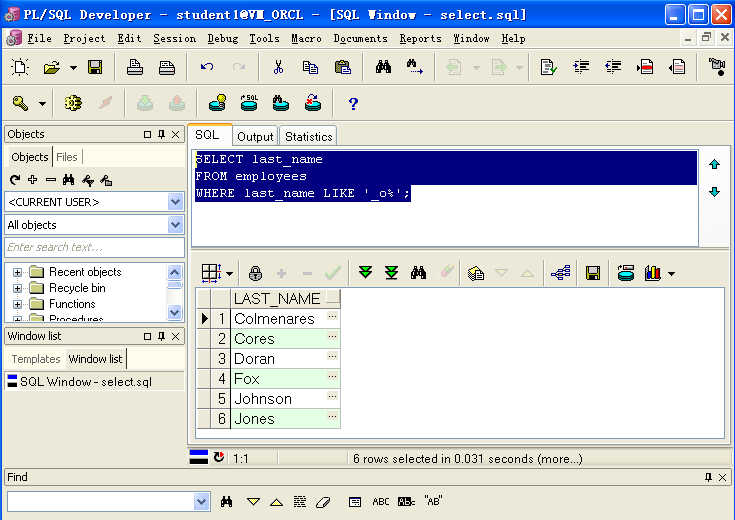Open the File menu
This screenshot has width=735, height=520.
click(39, 38)
